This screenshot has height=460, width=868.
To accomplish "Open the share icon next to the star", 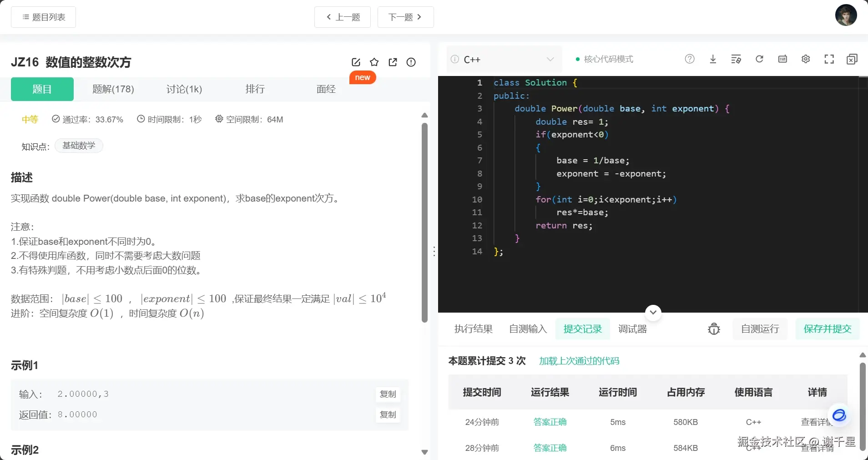I will (x=393, y=62).
